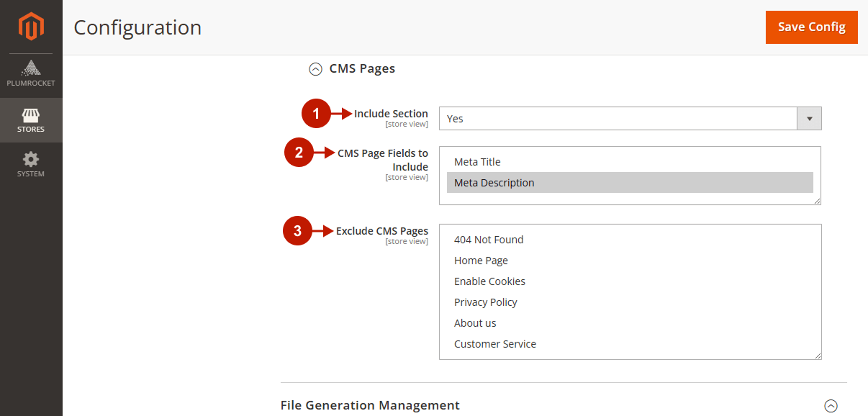This screenshot has height=416, width=868.
Task: Select Customer Service from Exclude CMS Pages
Action: pyautogui.click(x=495, y=343)
